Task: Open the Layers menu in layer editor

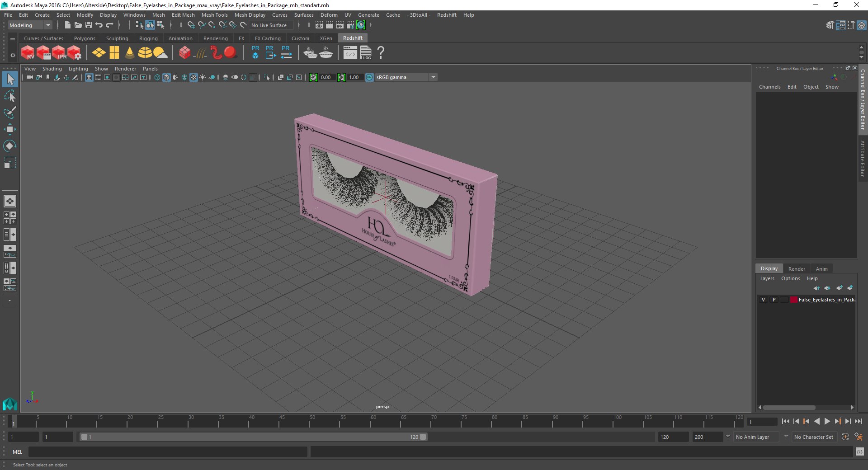Action: pyautogui.click(x=767, y=278)
